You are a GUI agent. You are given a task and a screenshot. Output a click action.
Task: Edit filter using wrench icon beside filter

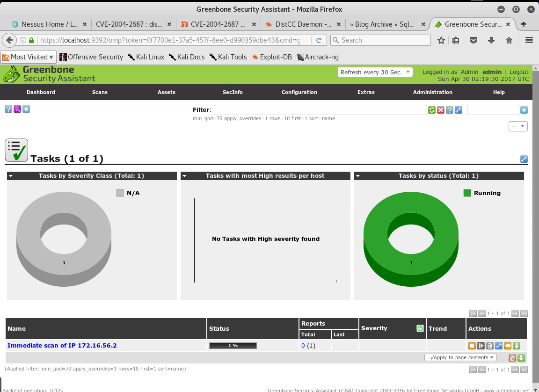click(x=459, y=110)
